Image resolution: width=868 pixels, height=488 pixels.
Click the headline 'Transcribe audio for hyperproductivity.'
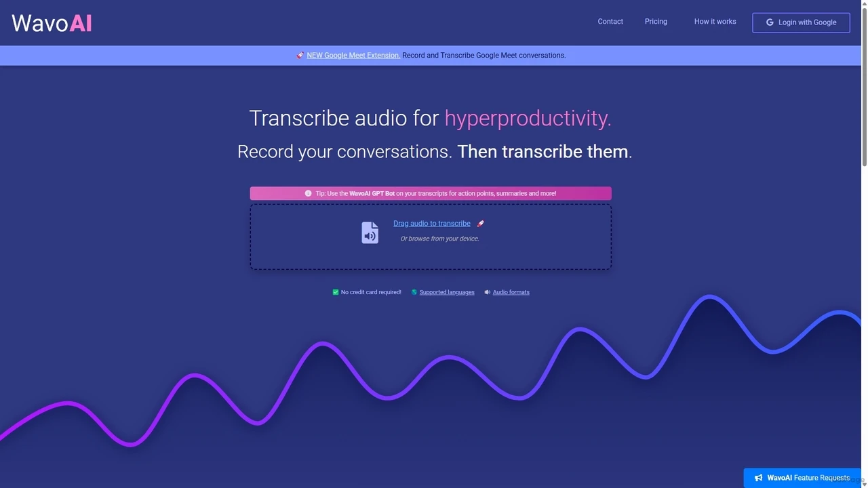click(431, 118)
